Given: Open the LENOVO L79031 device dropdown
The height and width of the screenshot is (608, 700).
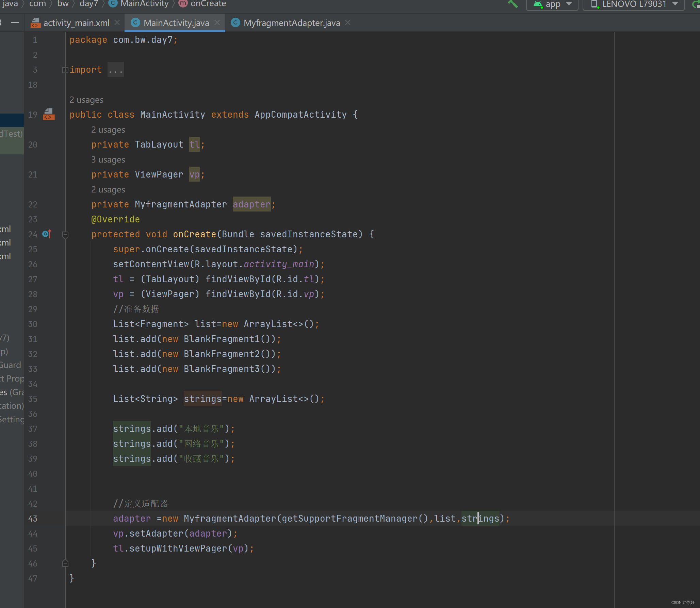Looking at the screenshot, I should point(675,4).
